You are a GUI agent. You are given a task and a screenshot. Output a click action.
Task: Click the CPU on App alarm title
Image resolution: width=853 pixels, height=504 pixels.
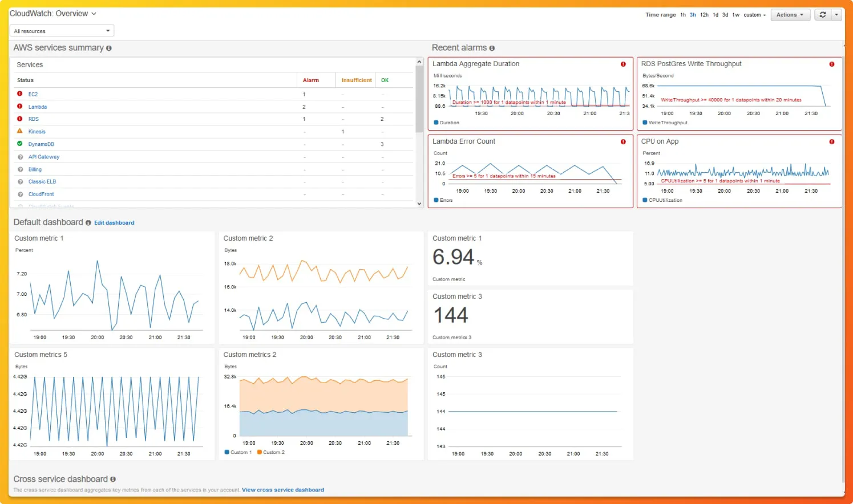660,141
